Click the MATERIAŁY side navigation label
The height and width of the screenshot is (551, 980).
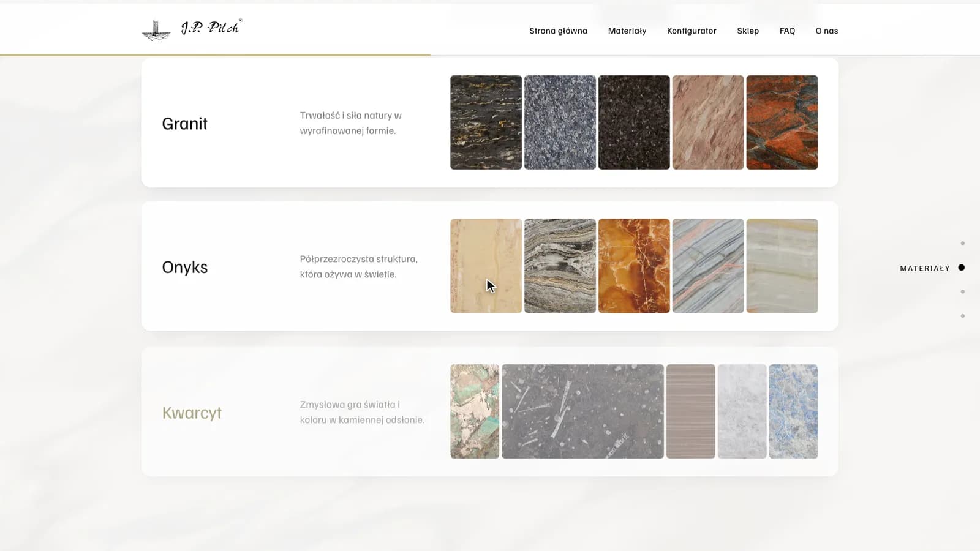(x=925, y=268)
